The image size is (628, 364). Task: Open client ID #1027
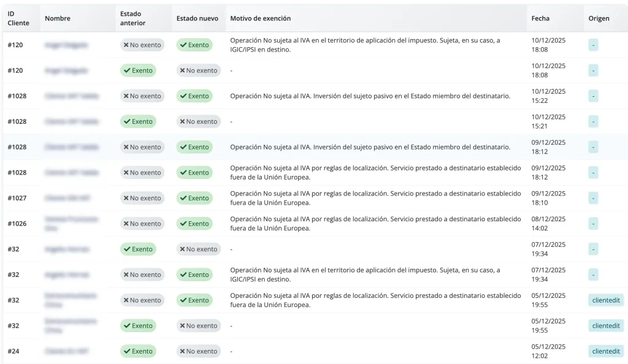(17, 198)
